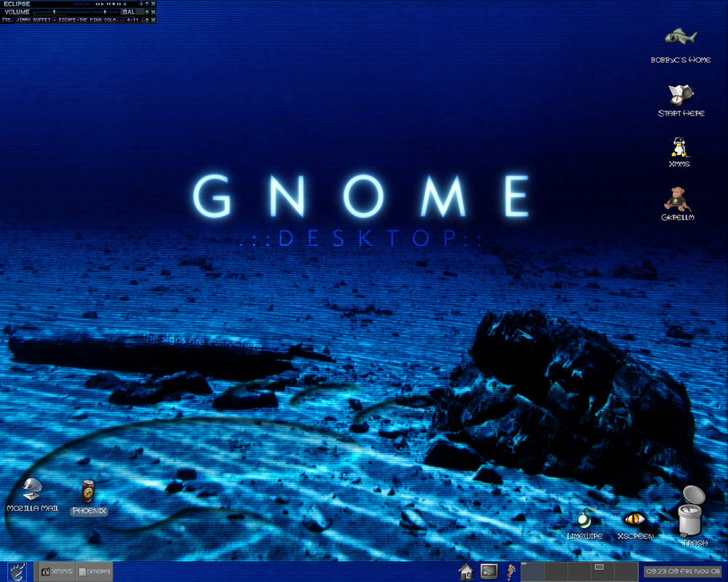728x582 pixels.
Task: Start XScreen eye icon
Action: (635, 519)
